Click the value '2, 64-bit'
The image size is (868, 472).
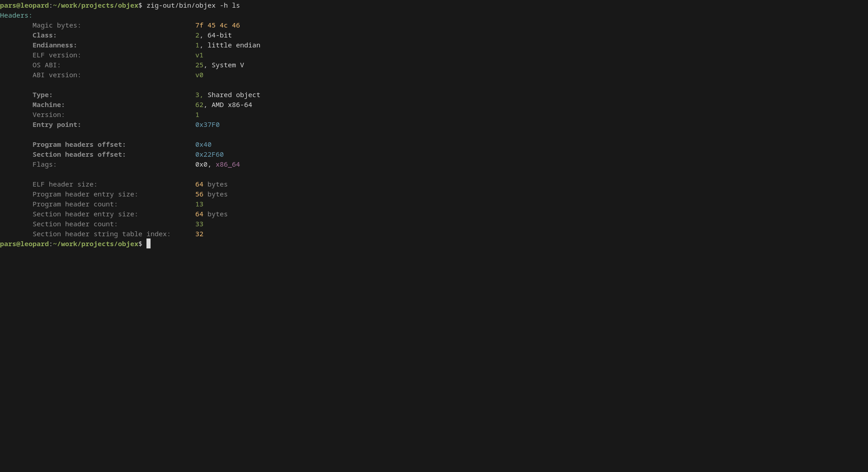(x=213, y=35)
